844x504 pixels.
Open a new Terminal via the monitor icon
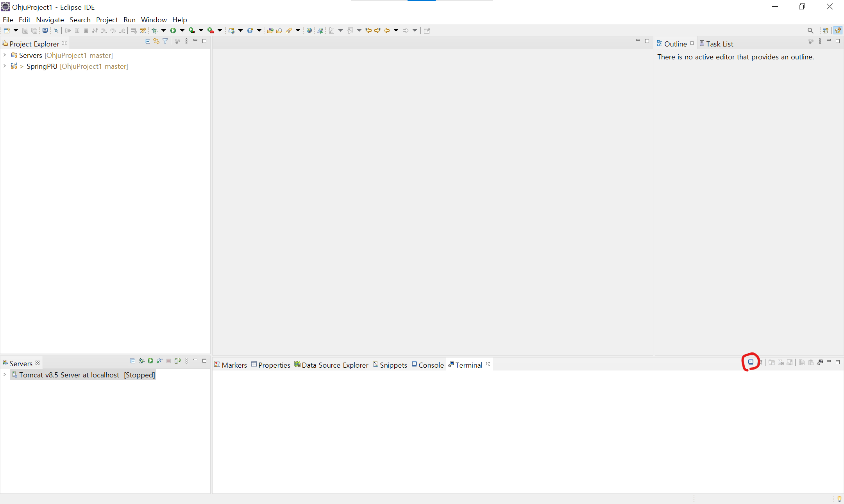pos(751,362)
